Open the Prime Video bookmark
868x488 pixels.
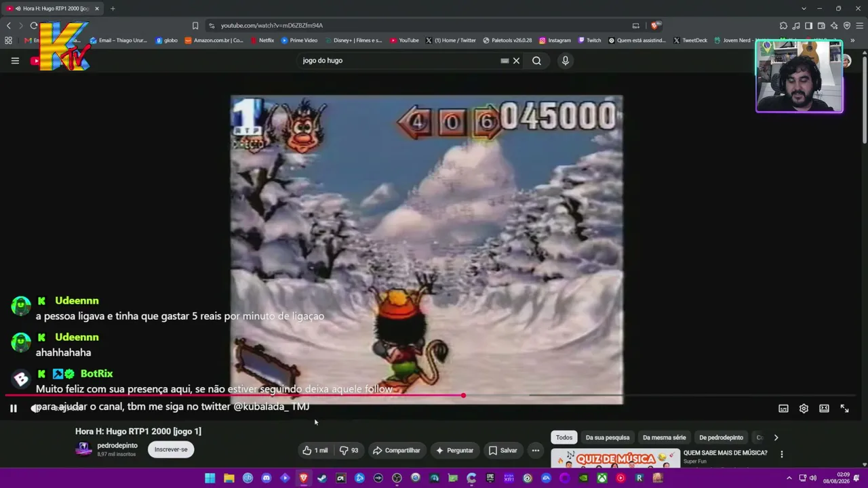pos(299,40)
